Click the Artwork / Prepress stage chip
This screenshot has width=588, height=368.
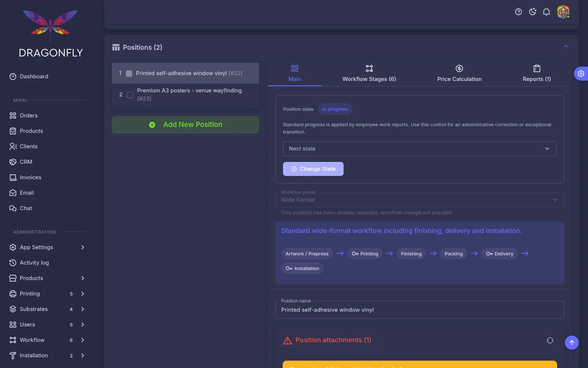[x=307, y=254]
